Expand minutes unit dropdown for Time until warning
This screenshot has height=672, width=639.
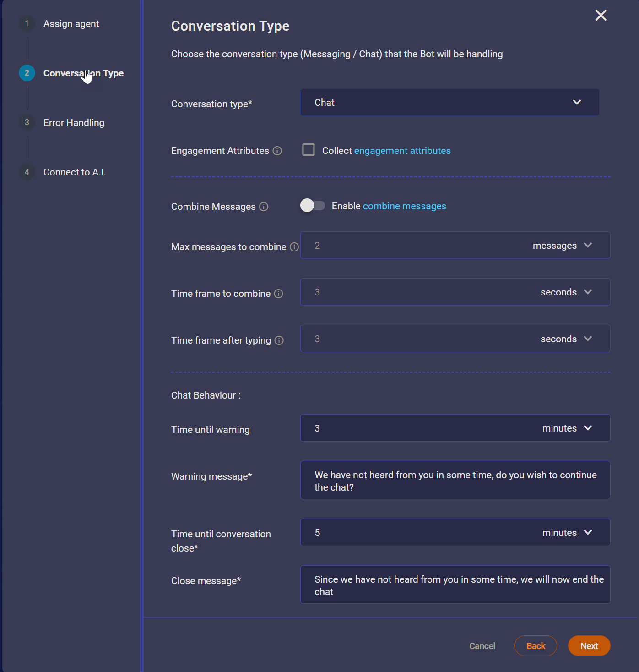pyautogui.click(x=568, y=428)
